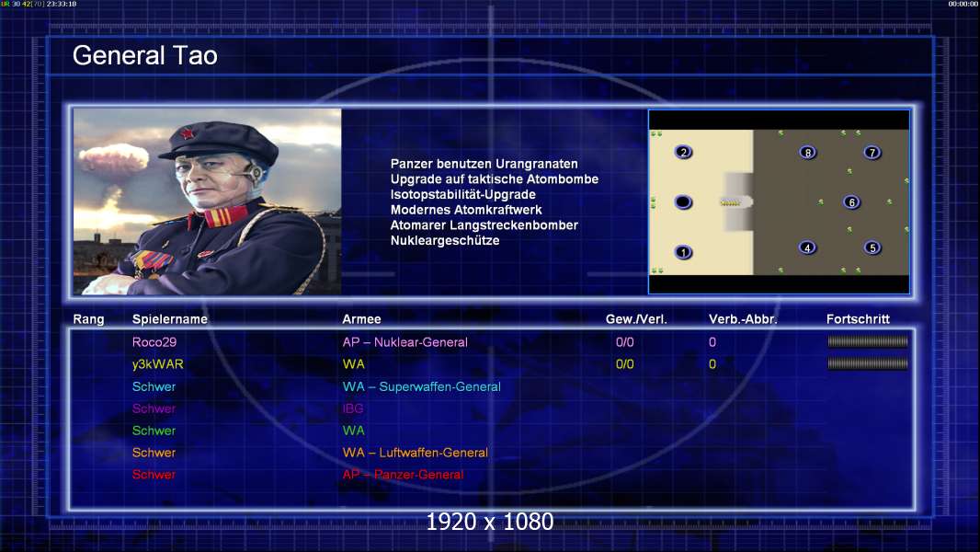Click the timer at top right corner

pos(963,4)
